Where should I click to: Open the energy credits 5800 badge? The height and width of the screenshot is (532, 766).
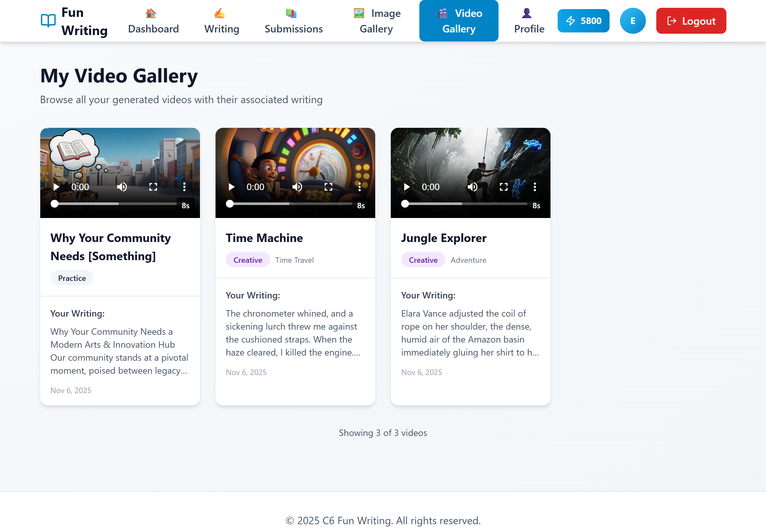tap(583, 21)
